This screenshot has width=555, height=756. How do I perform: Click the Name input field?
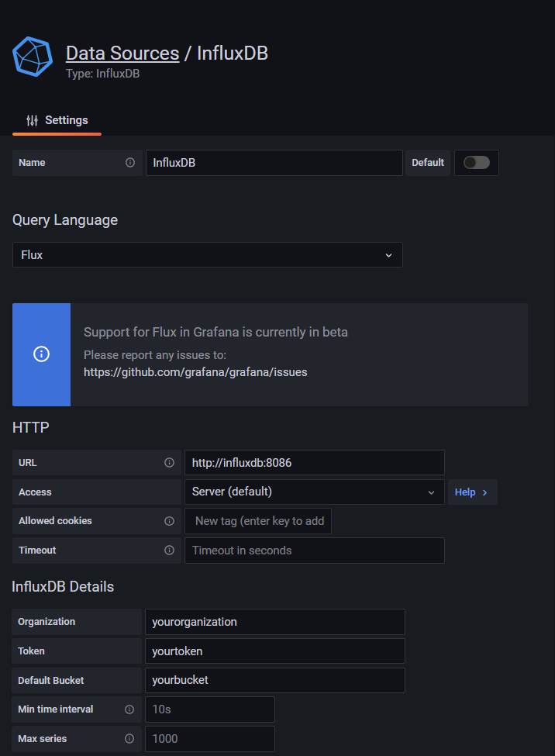[274, 163]
